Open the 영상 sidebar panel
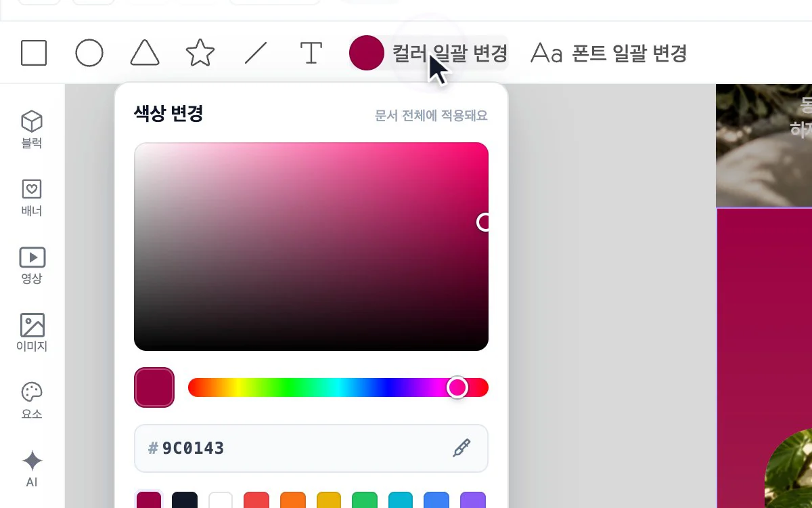 (x=32, y=265)
